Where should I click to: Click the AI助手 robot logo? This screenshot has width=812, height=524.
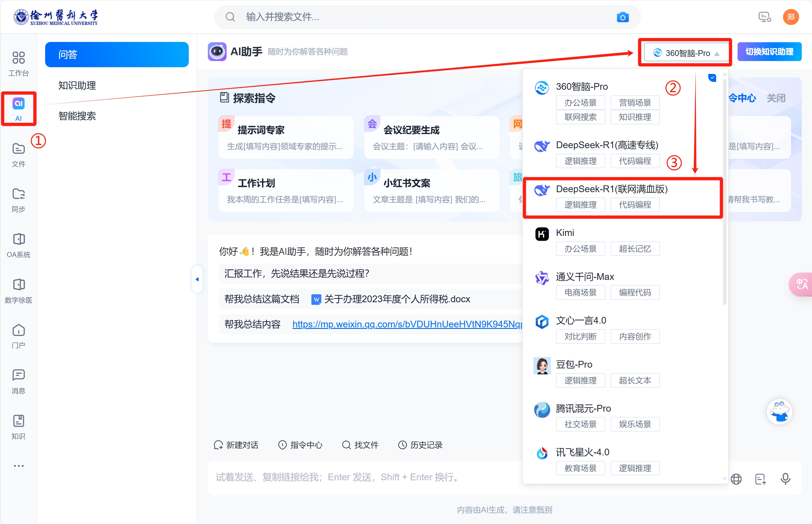point(217,52)
